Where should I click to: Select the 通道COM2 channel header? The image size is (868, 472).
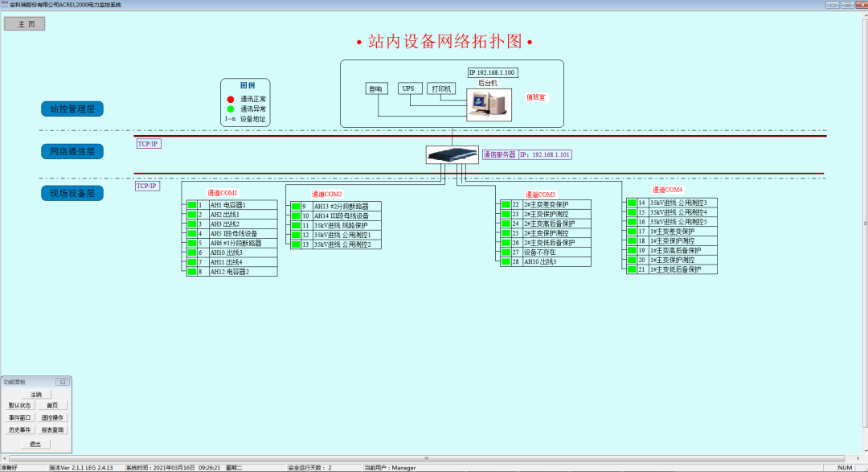pyautogui.click(x=325, y=193)
